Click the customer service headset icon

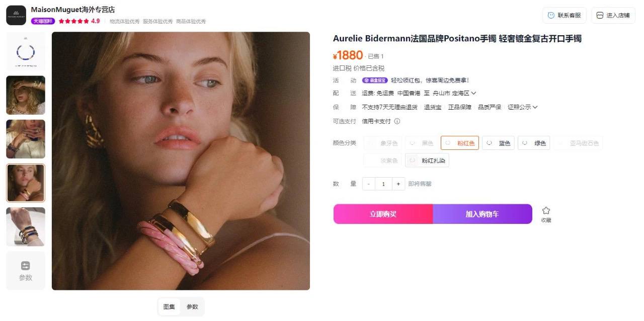tap(551, 16)
